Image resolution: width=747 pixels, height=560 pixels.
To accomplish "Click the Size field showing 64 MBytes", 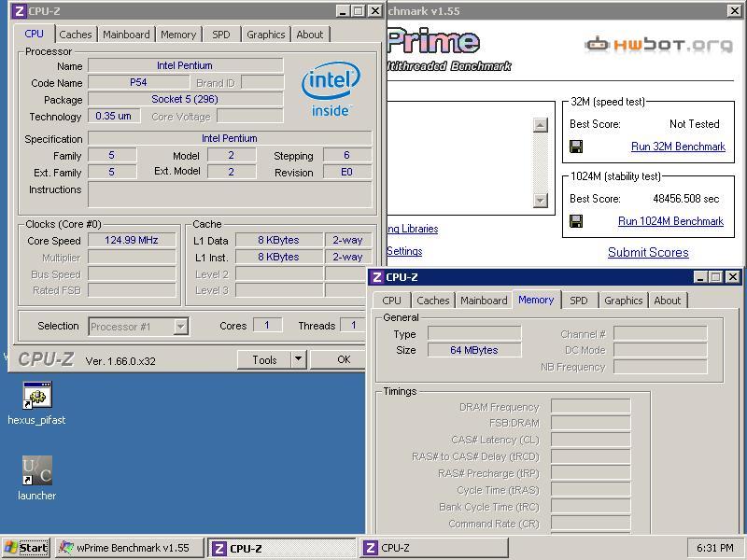I will click(x=474, y=350).
